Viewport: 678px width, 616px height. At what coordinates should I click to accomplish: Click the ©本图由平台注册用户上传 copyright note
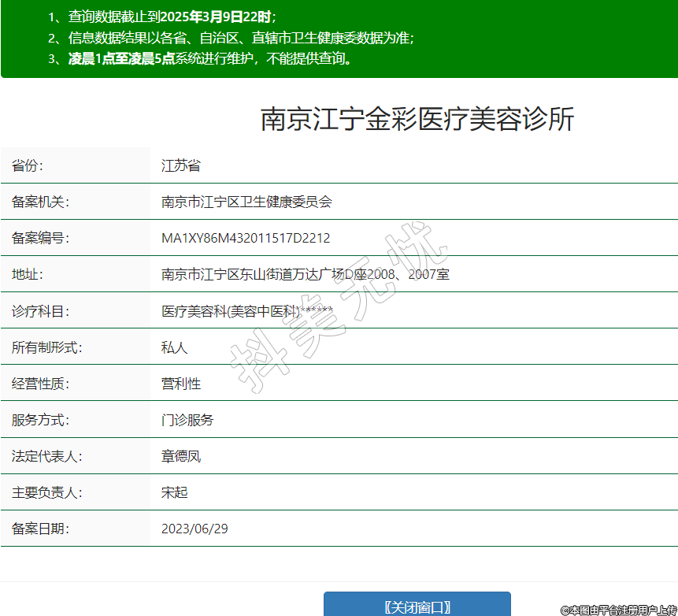[618, 610]
